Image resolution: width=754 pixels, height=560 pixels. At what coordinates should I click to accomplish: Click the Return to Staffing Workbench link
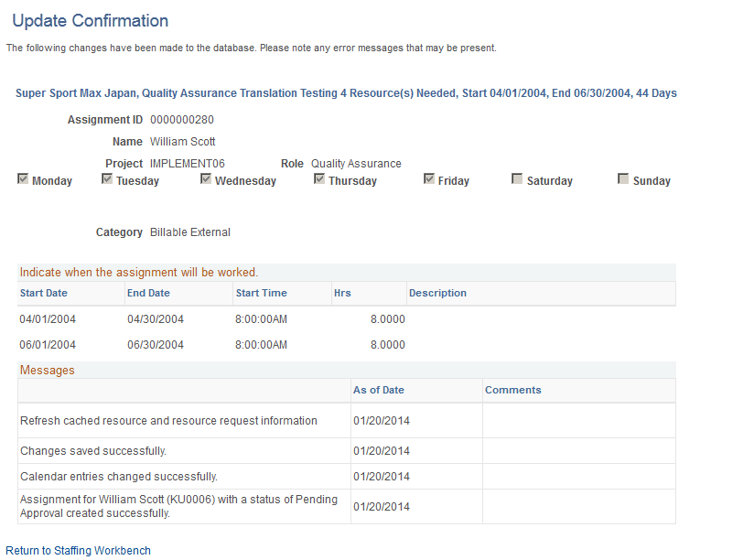point(79,550)
